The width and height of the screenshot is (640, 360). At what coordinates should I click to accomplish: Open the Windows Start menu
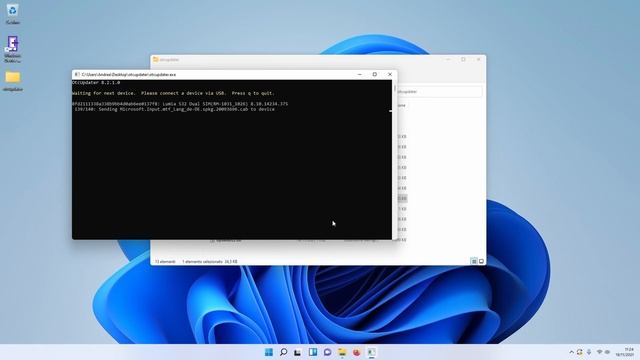click(x=269, y=352)
